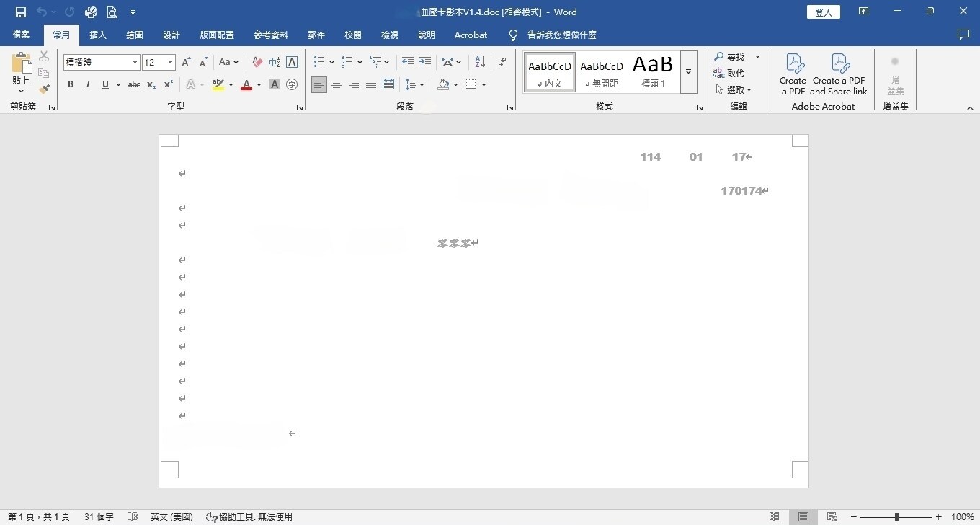This screenshot has width=980, height=525.
Task: Decrease font size with the small A icon
Action: [204, 63]
